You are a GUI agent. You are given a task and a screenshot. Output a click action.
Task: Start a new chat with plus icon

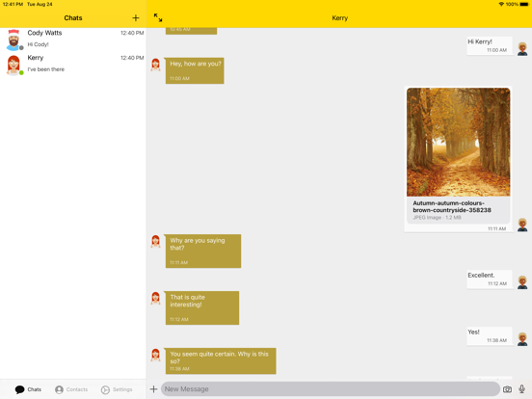135,18
